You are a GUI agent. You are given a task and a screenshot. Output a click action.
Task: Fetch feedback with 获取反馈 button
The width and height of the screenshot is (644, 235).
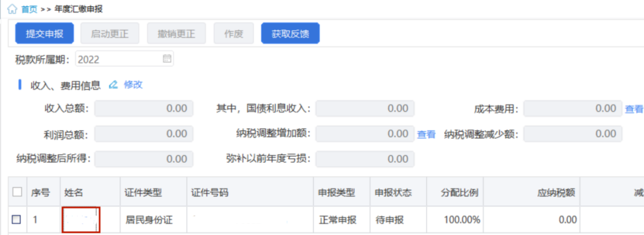click(290, 33)
